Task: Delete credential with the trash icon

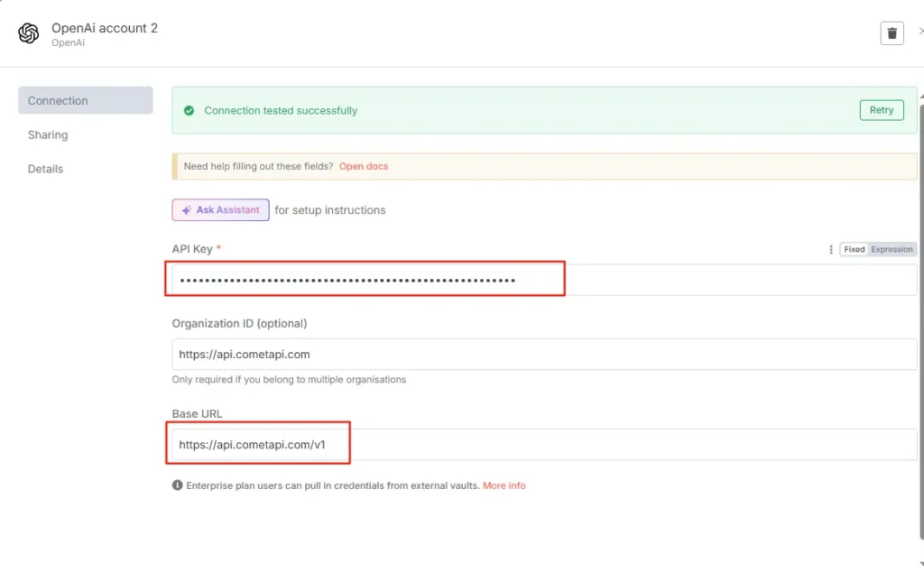Action: (892, 33)
